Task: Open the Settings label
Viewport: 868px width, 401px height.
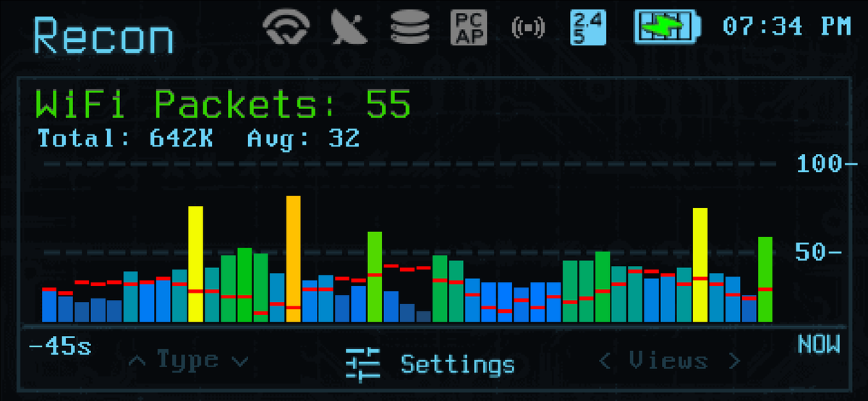Action: coord(458,363)
